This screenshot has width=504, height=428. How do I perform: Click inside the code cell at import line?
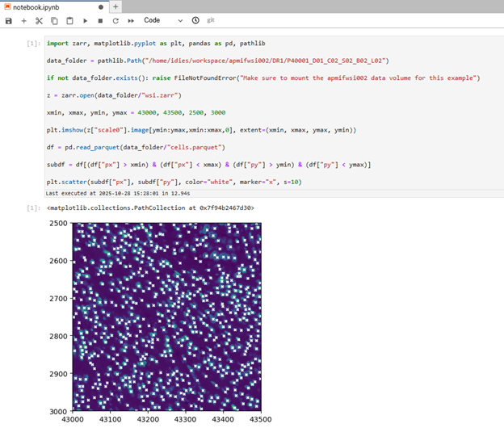162,43
